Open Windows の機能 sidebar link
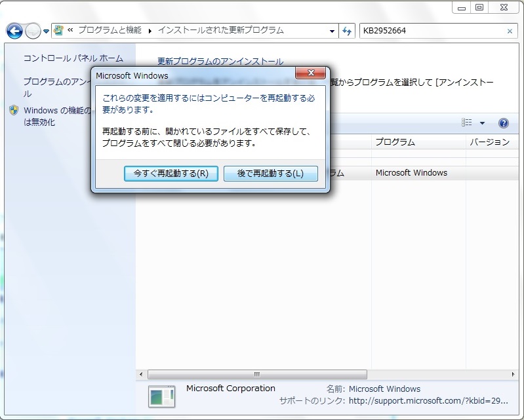524x420 pixels. pos(57,116)
